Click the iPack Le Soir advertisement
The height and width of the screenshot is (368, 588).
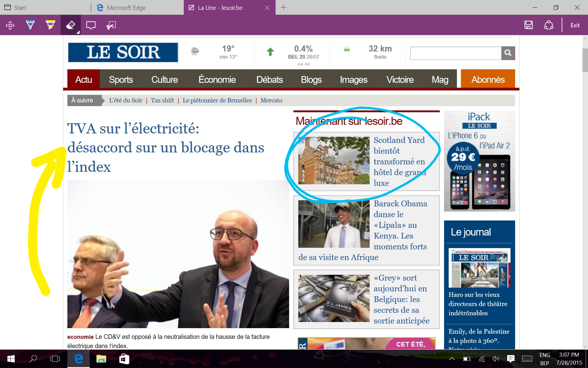[x=479, y=161]
